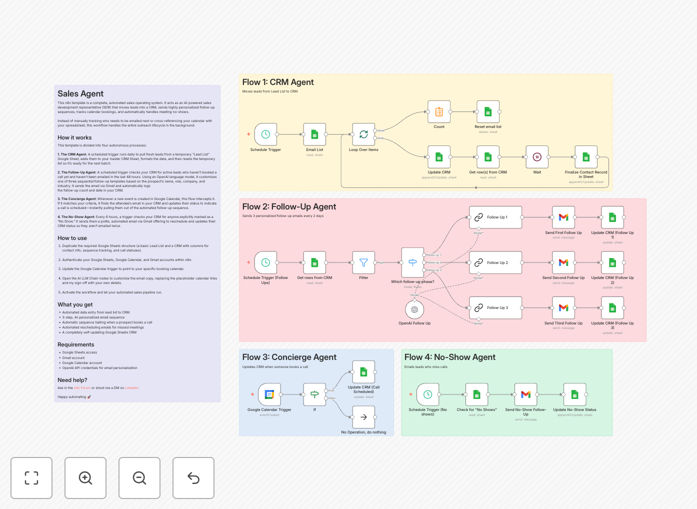This screenshot has width=697, height=509.
Task: Click the "Flow 3: Concierge Agent" sticky title
Action: 289,357
